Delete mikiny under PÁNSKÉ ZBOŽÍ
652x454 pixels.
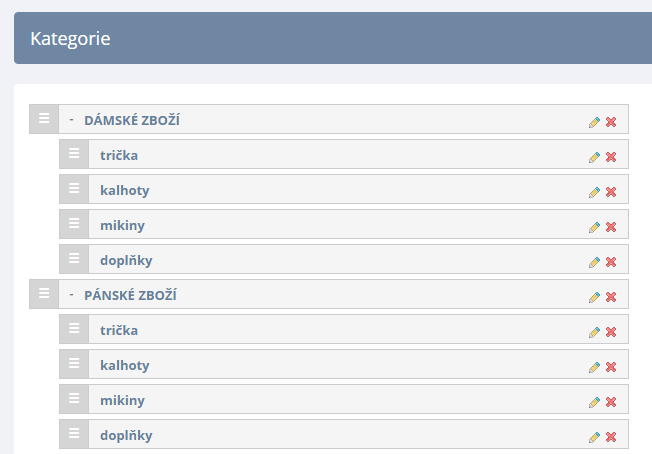point(611,402)
